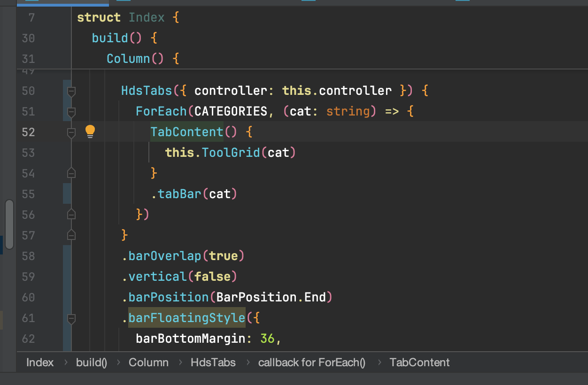The height and width of the screenshot is (385, 588).
Task: Click CATEGORIES on line 51
Action: click(231, 111)
